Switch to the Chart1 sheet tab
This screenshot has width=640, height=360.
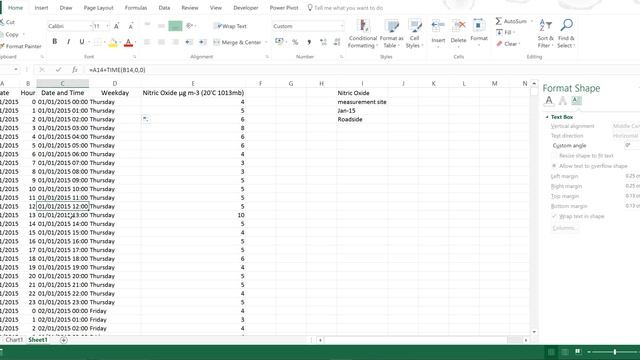point(14,340)
